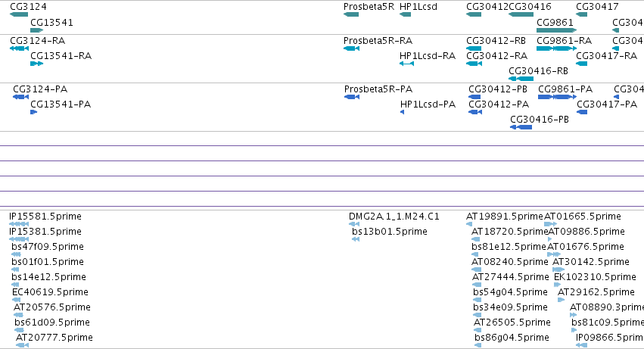The height and width of the screenshot is (349, 644).
Task: Open the CG30412 gene label
Action: [x=487, y=7]
